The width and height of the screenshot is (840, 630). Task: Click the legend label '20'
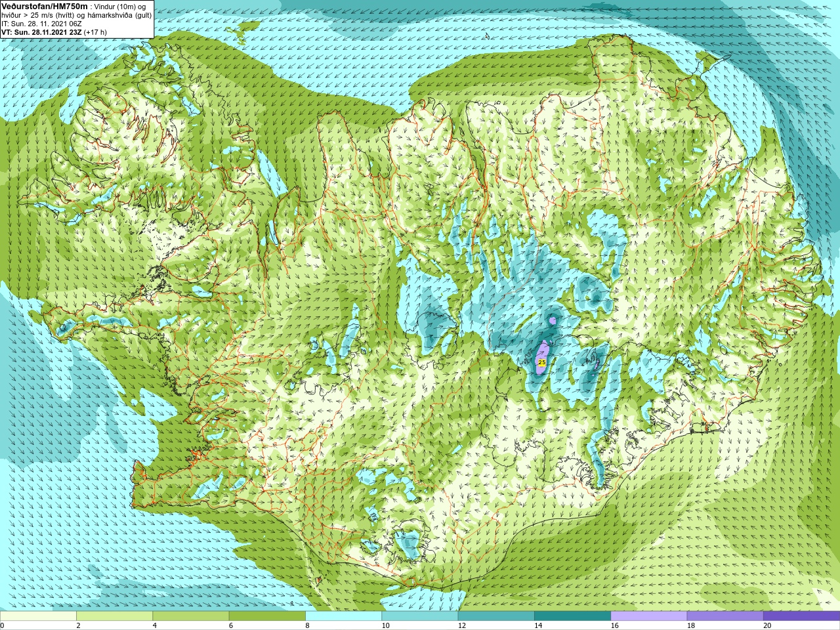pyautogui.click(x=767, y=625)
